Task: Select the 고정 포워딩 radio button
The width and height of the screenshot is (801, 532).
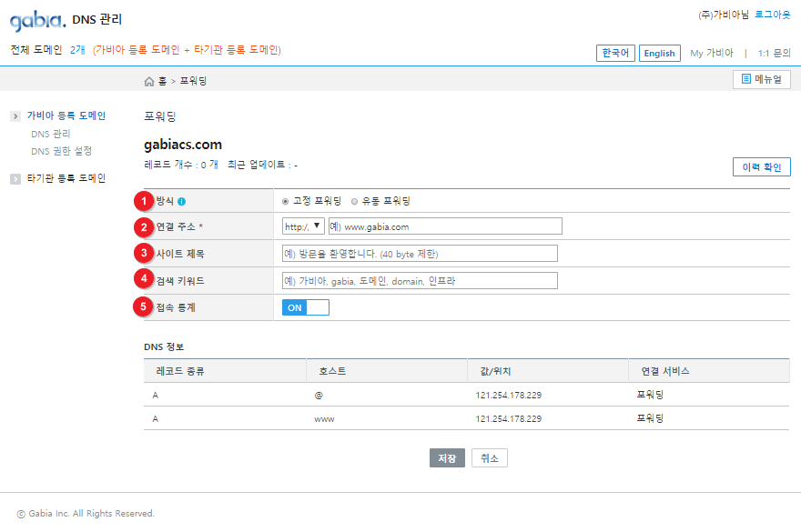Action: click(x=286, y=202)
